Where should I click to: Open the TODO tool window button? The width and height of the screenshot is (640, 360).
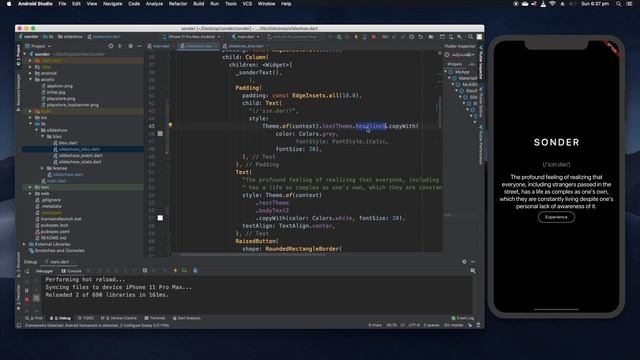85,318
